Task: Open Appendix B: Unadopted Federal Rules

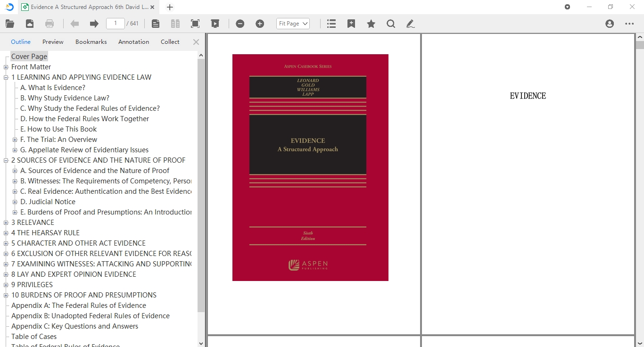Action: pos(91,316)
